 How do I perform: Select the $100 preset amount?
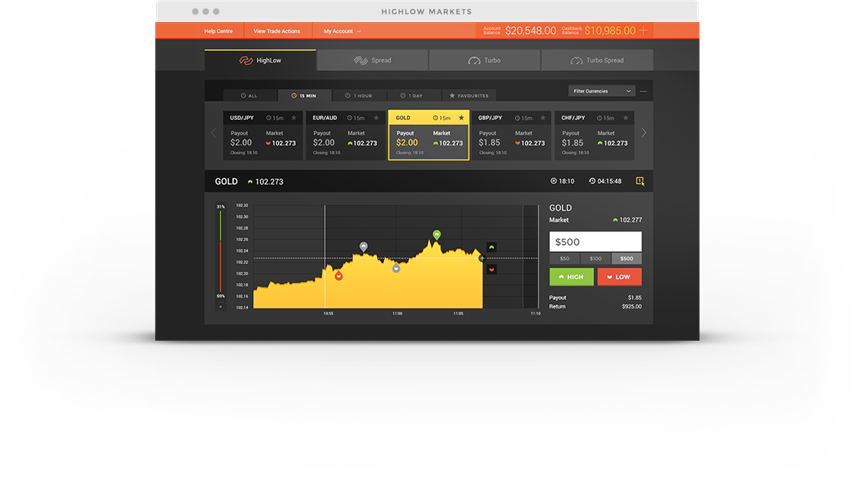point(596,259)
